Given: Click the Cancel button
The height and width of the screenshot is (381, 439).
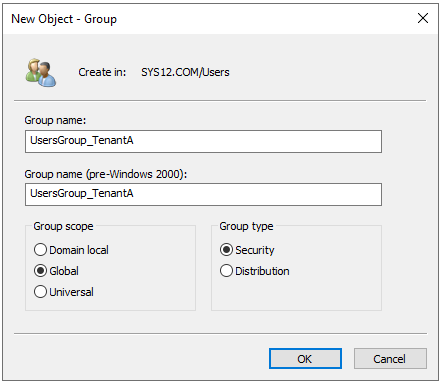Looking at the screenshot, I should click(x=390, y=359).
